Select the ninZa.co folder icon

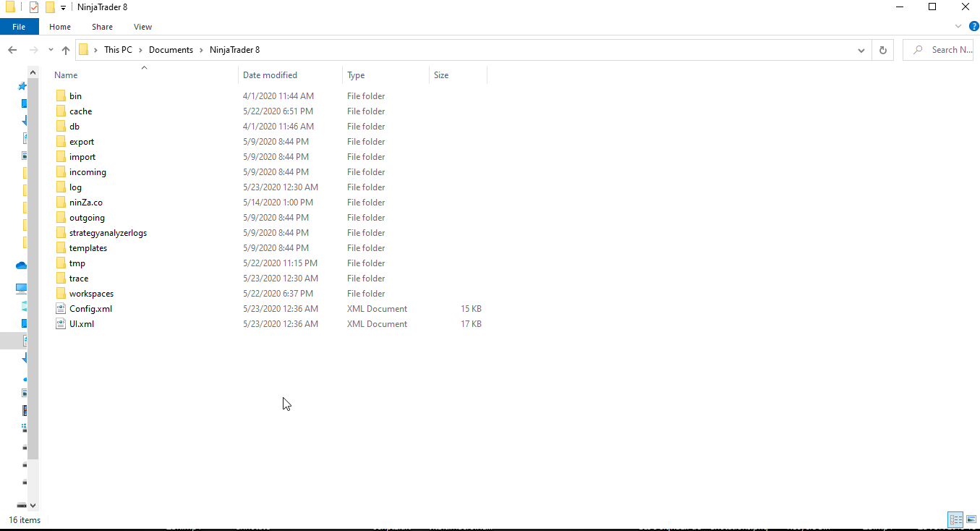(61, 203)
